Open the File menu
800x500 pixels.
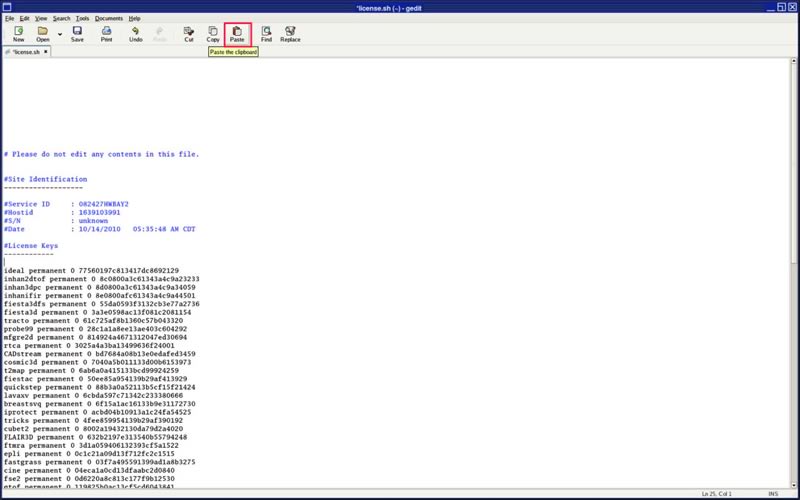(9, 18)
